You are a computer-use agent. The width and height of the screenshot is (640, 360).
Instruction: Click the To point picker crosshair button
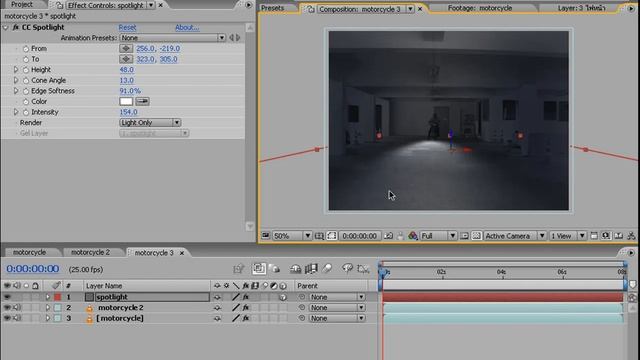click(126, 59)
